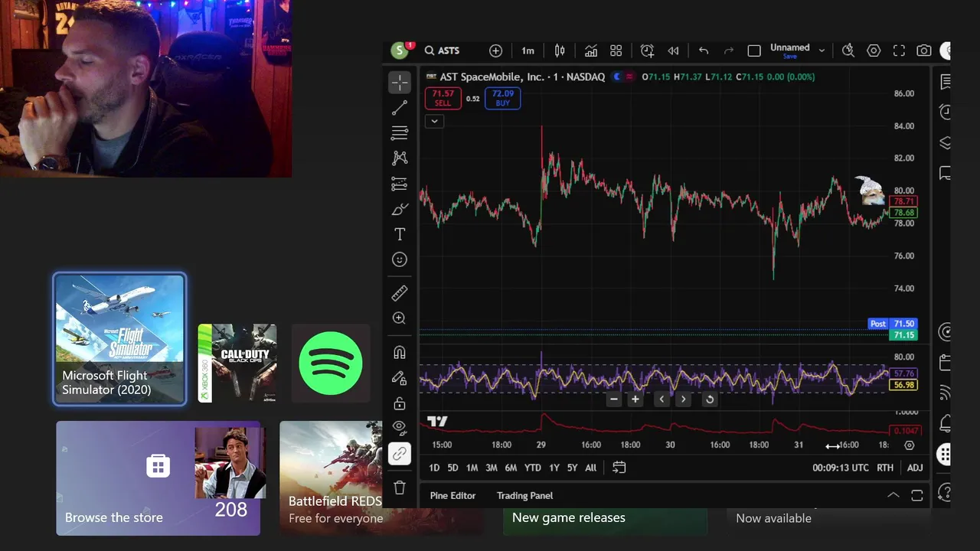Remove drawings with the trash icon
The image size is (980, 551).
(x=400, y=487)
